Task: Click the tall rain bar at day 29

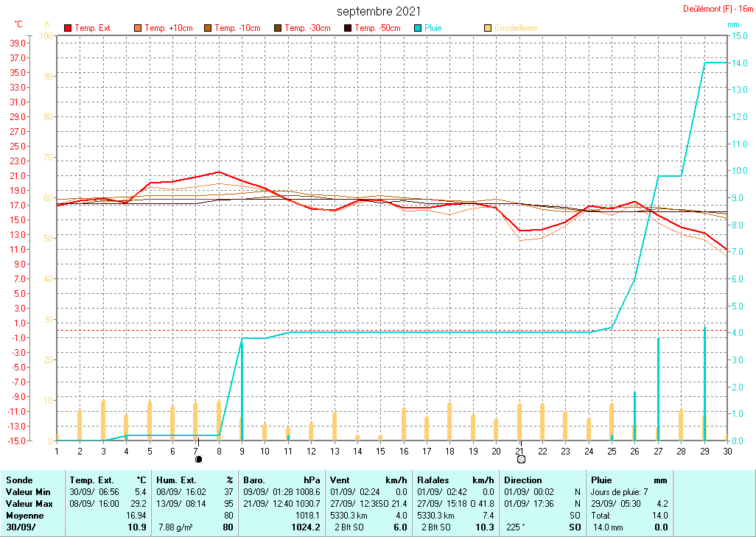Action: tap(704, 383)
